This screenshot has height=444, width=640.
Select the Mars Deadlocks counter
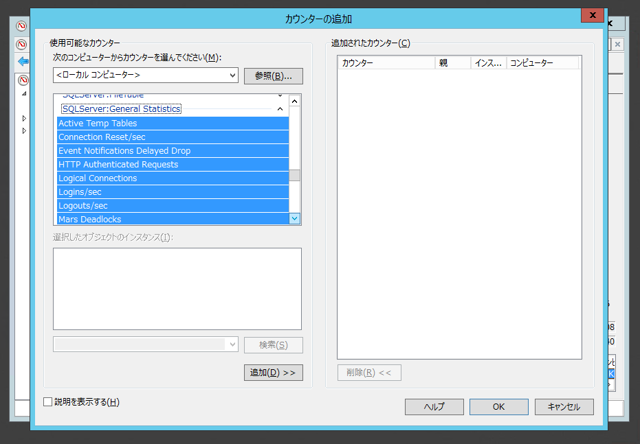[173, 219]
